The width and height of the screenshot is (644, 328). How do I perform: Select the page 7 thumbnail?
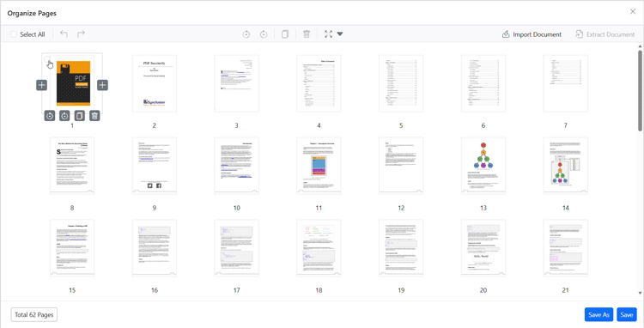pyautogui.click(x=566, y=83)
